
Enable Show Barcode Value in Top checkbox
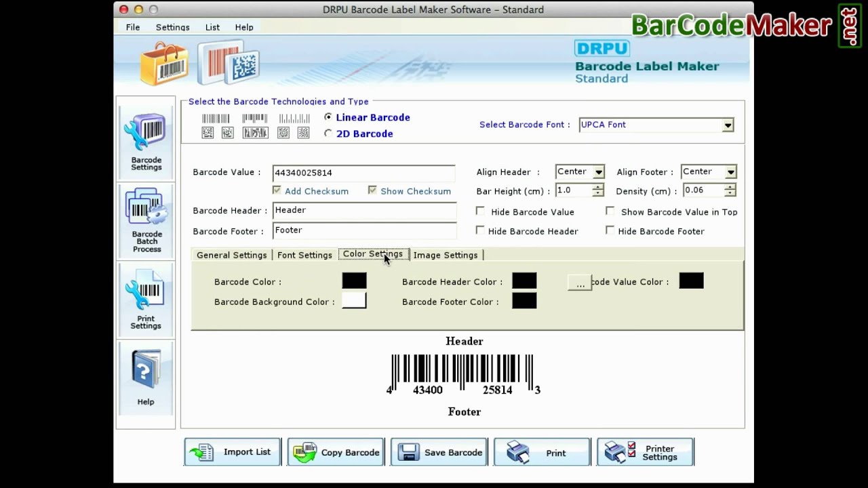click(x=610, y=211)
